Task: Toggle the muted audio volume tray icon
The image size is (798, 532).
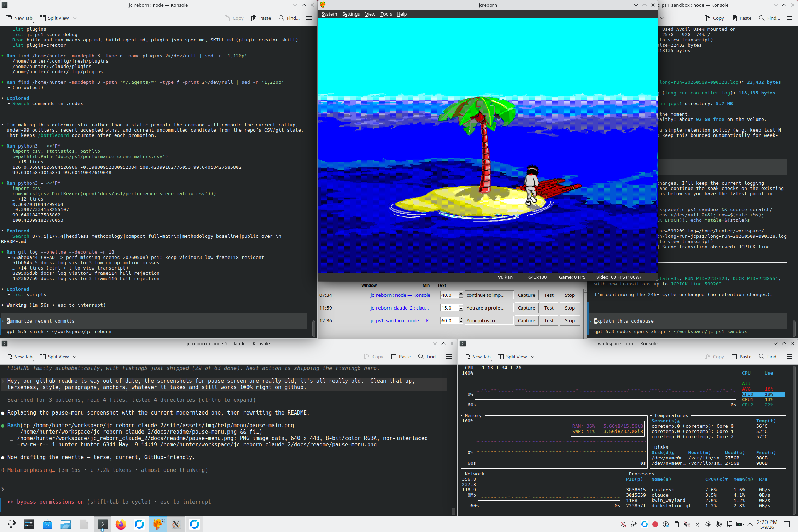Action: 687,524
